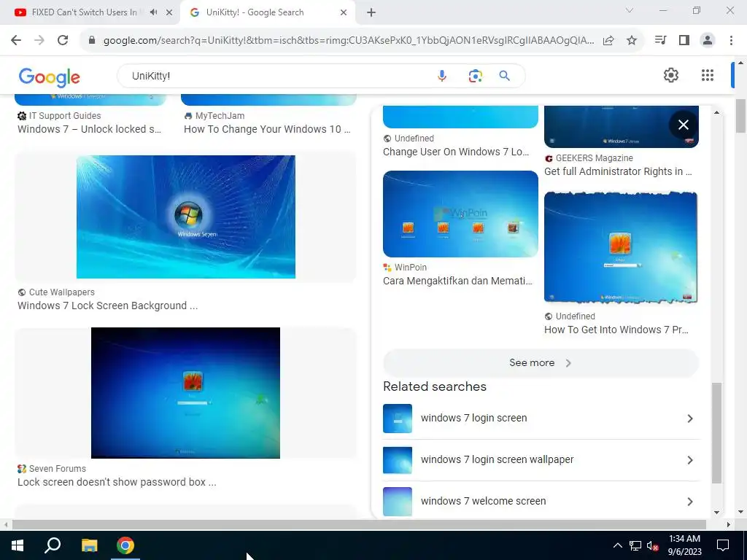Click the Cute Wallpapers source label

[x=61, y=292]
